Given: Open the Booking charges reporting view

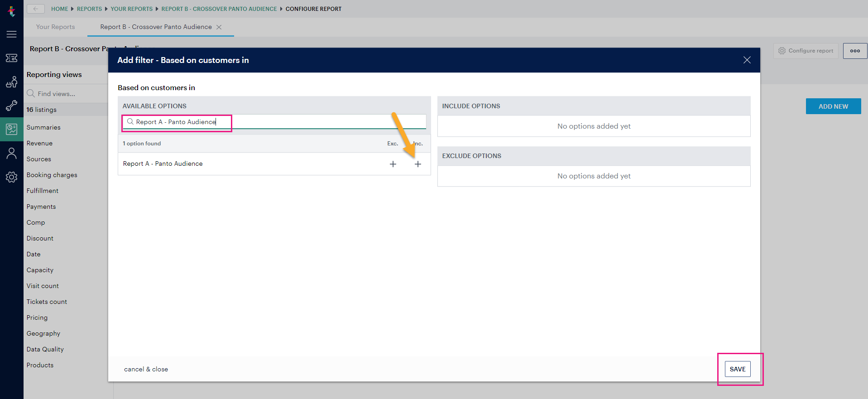Looking at the screenshot, I should [x=52, y=175].
